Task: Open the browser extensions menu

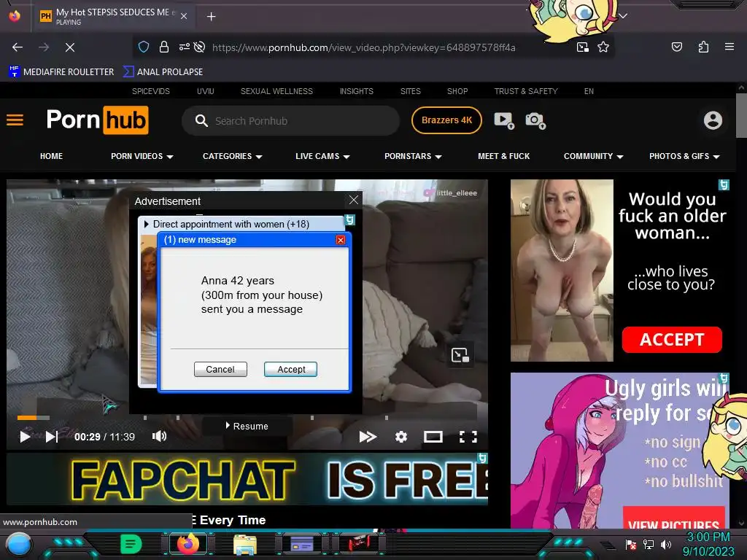Action: [703, 47]
